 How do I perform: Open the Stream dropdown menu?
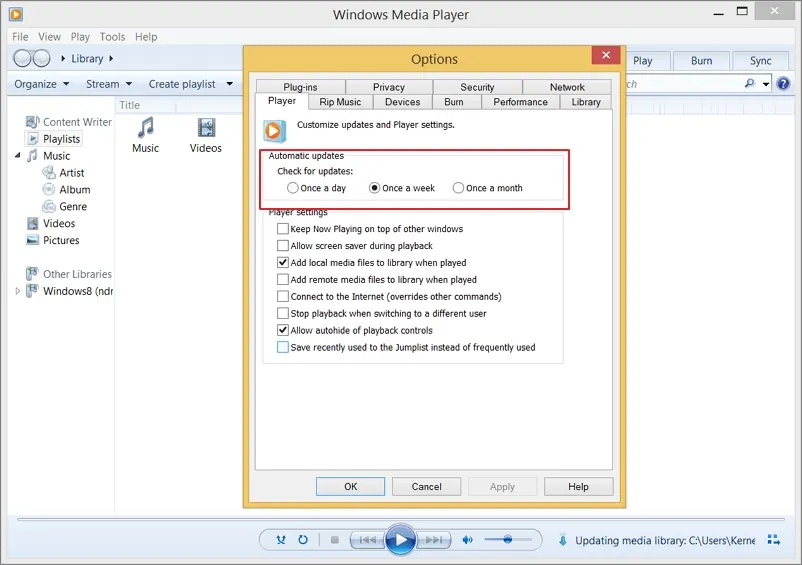109,84
